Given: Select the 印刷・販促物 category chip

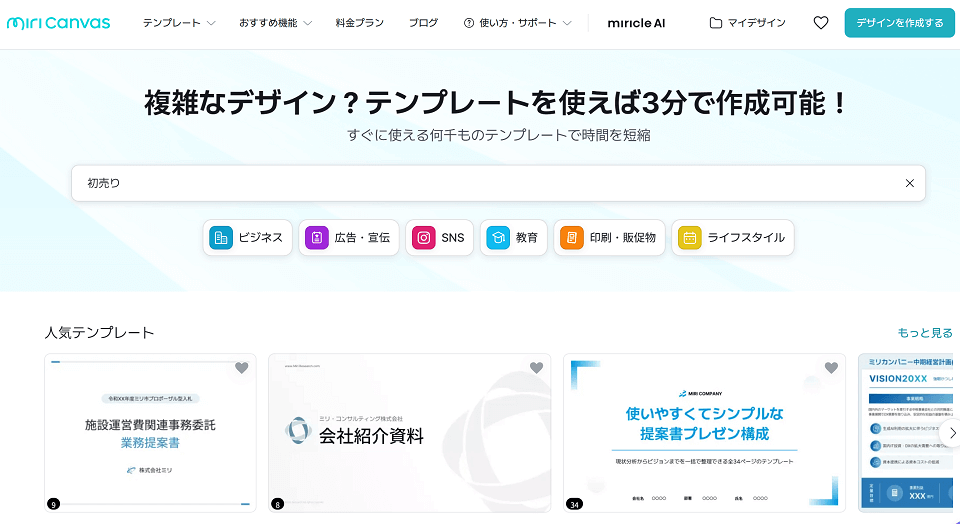Looking at the screenshot, I should pyautogui.click(x=609, y=238).
